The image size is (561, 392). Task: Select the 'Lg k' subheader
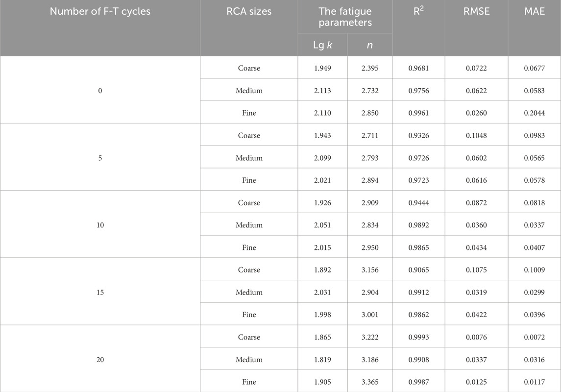tap(323, 45)
